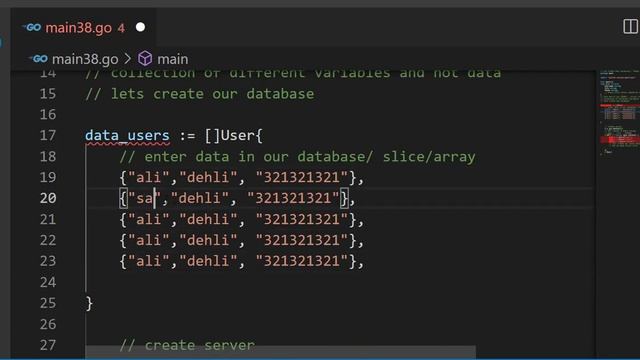This screenshot has width=640, height=360.
Task: Open the main symbol in the breadcrumb
Action: pos(173,59)
